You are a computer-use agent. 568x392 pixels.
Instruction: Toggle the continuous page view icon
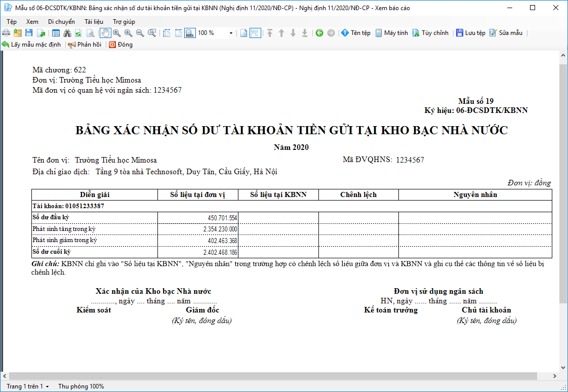pyautogui.click(x=255, y=33)
